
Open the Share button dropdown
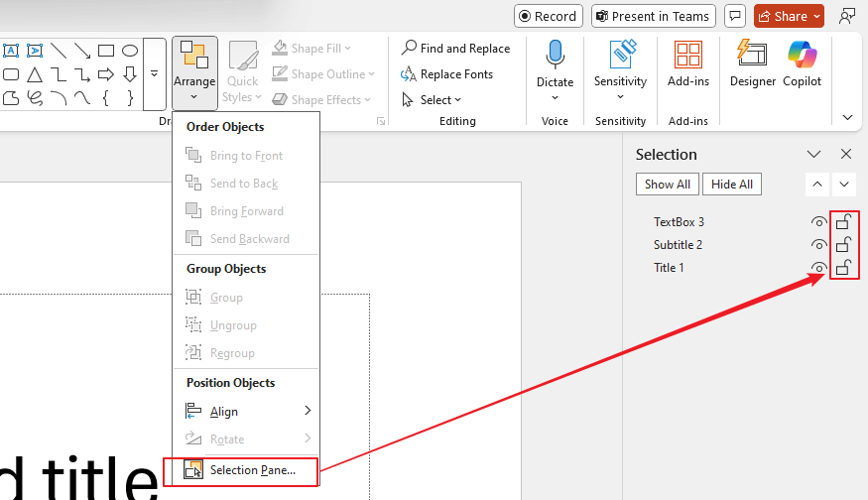point(816,17)
